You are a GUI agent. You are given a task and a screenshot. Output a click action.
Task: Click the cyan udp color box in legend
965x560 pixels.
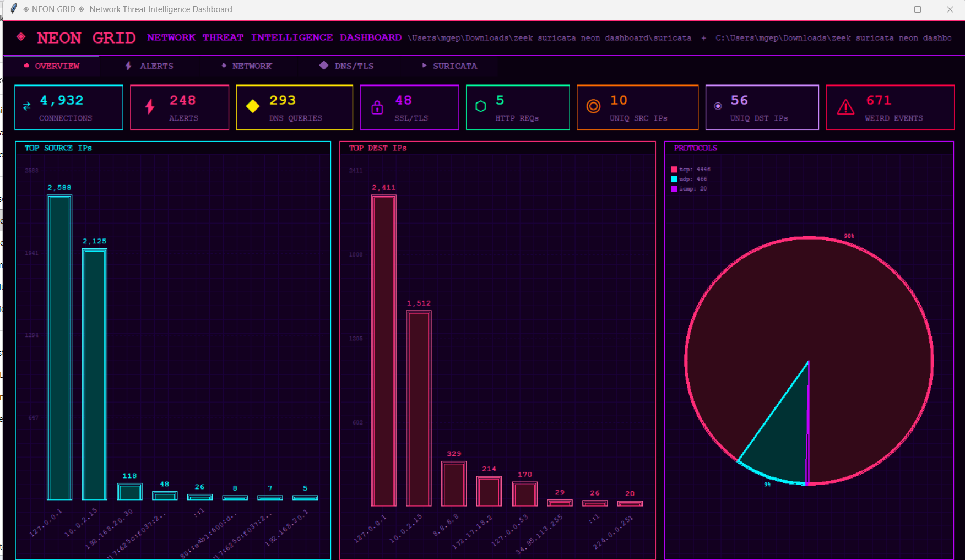(673, 179)
